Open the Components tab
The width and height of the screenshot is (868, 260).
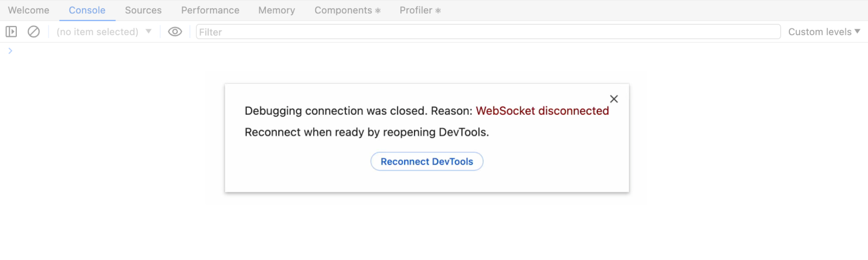pos(343,10)
